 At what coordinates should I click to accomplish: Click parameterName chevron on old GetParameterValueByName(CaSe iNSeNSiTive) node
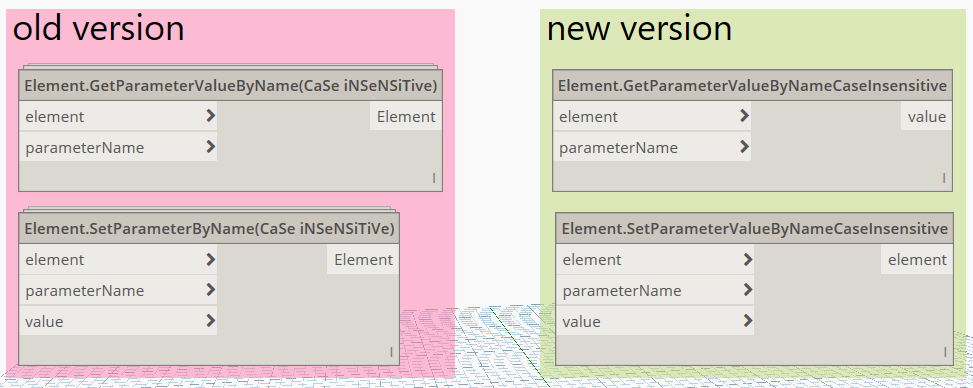click(210, 147)
